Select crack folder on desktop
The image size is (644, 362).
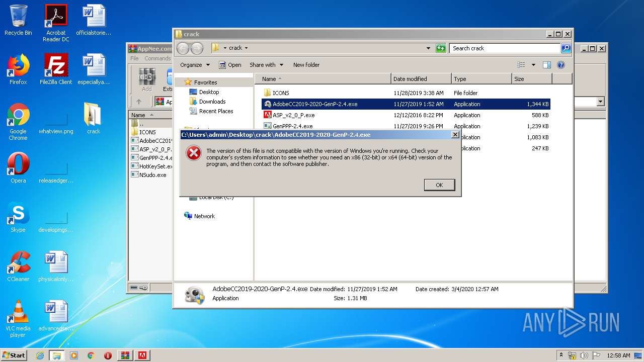(94, 119)
